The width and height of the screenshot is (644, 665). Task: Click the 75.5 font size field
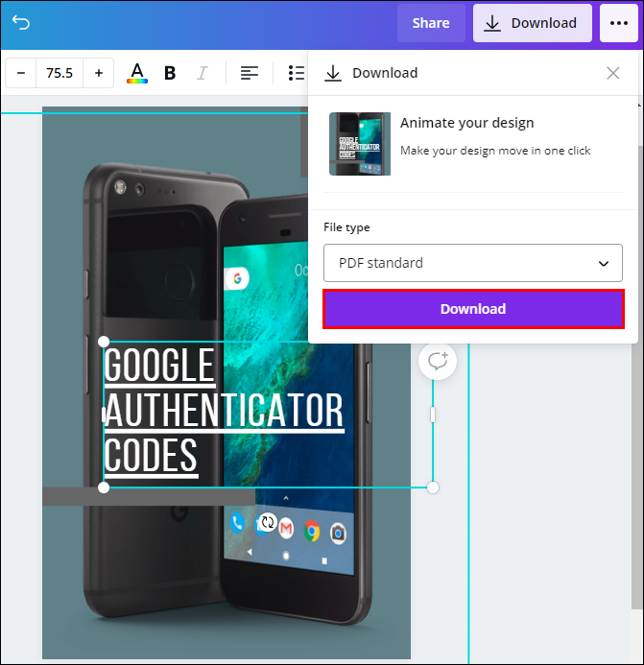[x=60, y=73]
